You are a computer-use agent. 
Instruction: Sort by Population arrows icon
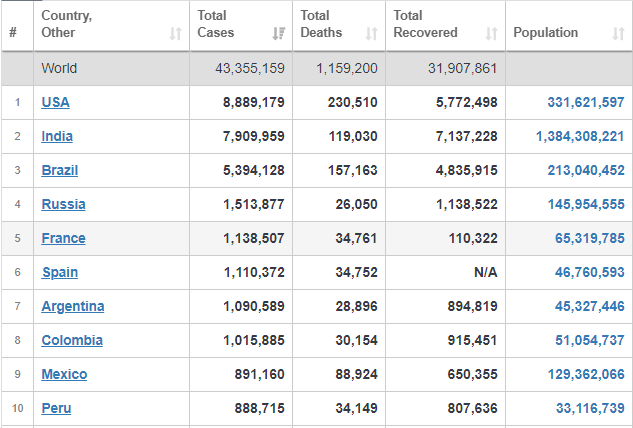point(618,34)
